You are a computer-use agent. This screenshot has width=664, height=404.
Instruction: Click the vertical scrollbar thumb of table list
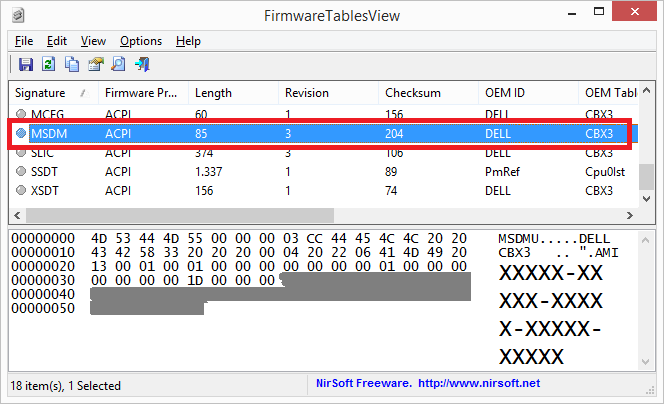pyautogui.click(x=646, y=177)
